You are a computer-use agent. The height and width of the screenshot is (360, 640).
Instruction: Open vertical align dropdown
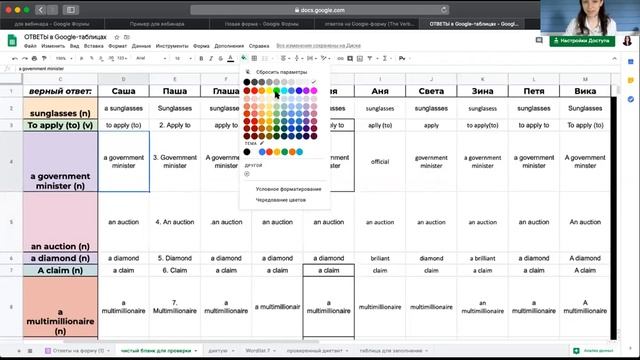click(298, 58)
